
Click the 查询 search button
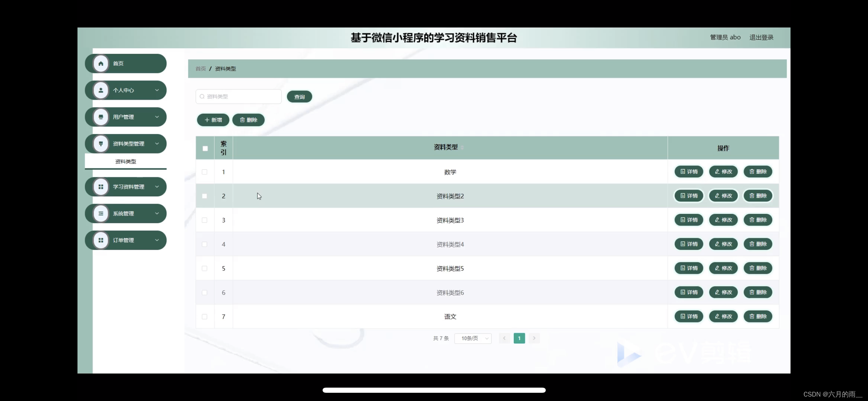pyautogui.click(x=299, y=97)
